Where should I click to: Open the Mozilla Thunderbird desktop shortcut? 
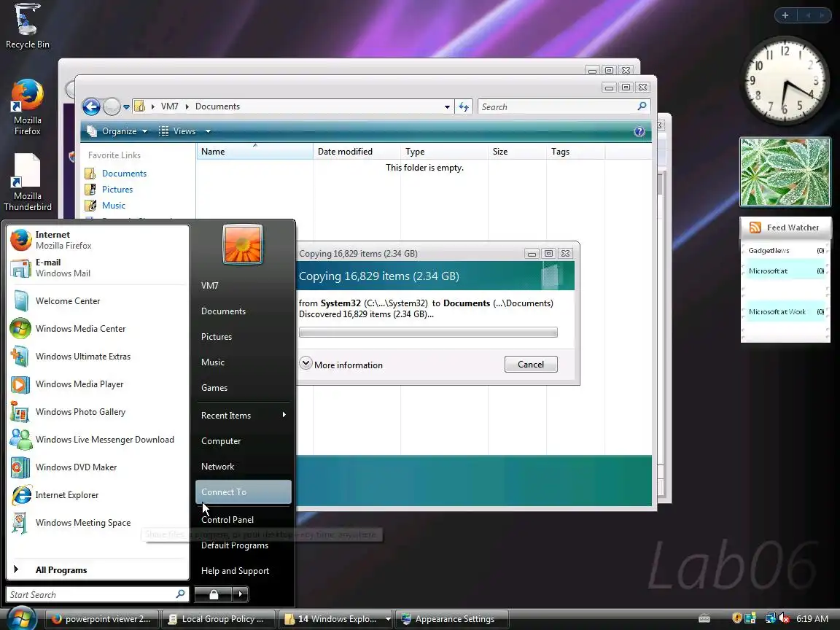27,182
